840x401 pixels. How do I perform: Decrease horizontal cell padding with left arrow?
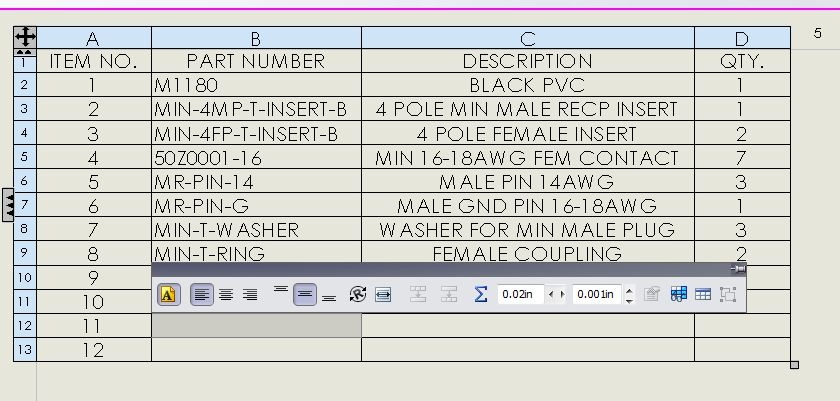point(550,294)
